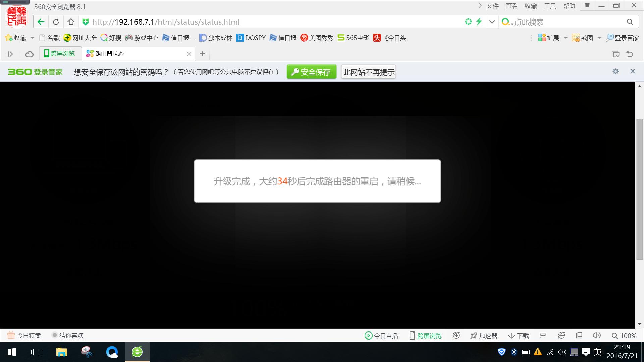Open the 今日直播 live streaming feature
The width and height of the screenshot is (644, 362).
click(381, 335)
